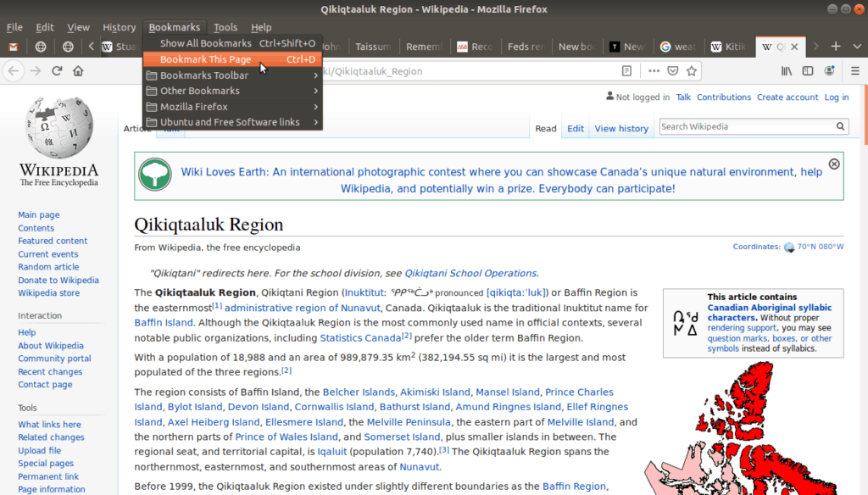Click Create account link
868x495 pixels.
pos(787,97)
